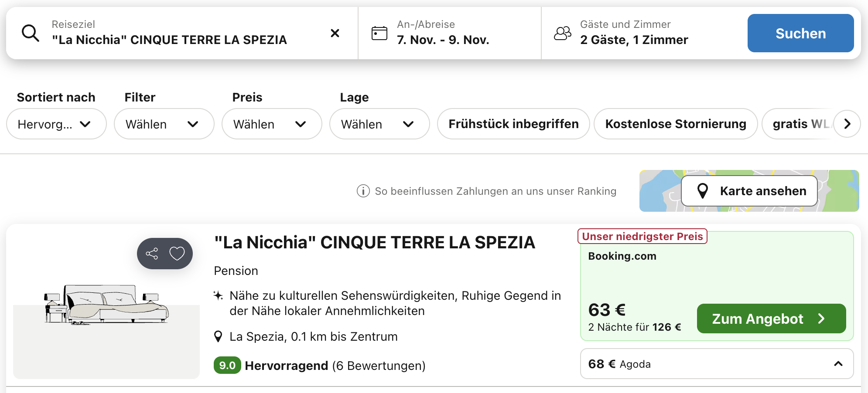The image size is (868, 393).
Task: Toggle Frühstück inbegriffen filter
Action: pos(513,124)
